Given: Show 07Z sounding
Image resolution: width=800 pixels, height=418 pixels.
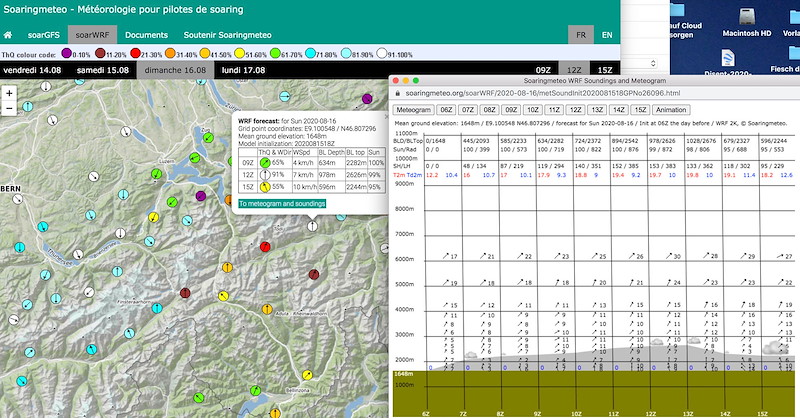Looking at the screenshot, I should pos(468,110).
